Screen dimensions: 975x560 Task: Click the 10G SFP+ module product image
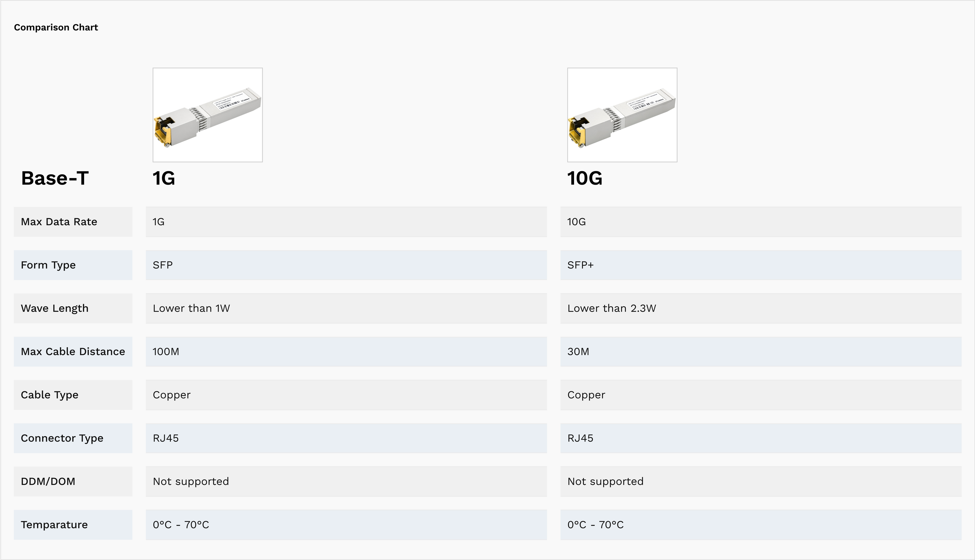pos(622,115)
